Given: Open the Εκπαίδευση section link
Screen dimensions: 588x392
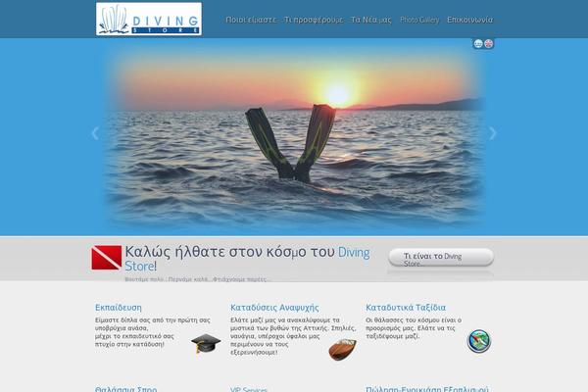Looking at the screenshot, I should pos(119,308).
